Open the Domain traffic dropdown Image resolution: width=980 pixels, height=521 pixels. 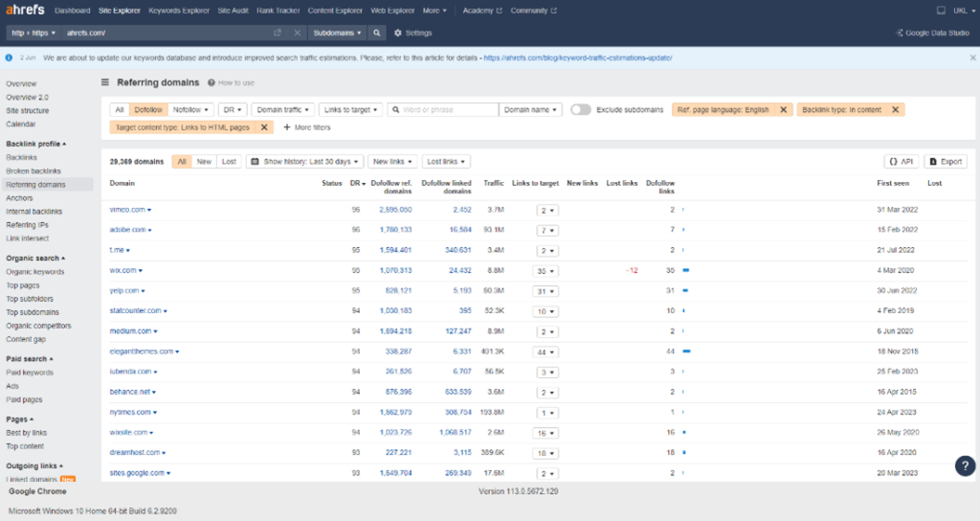coord(282,109)
